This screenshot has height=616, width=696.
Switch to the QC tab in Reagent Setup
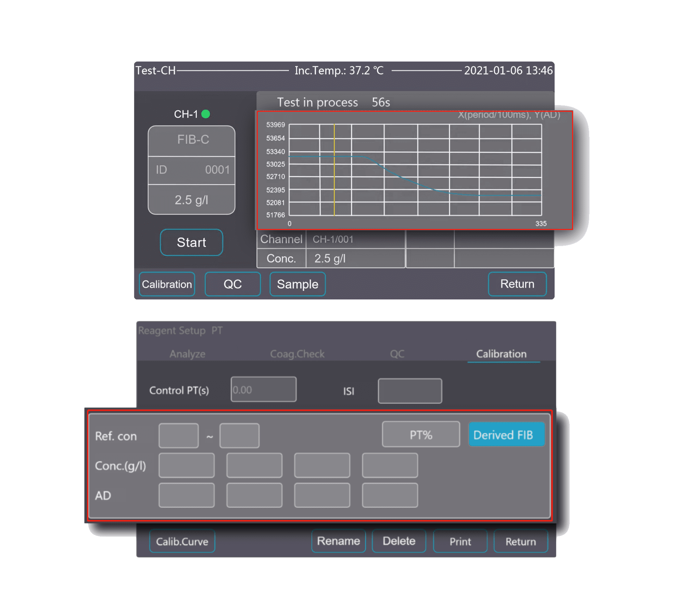click(x=397, y=354)
